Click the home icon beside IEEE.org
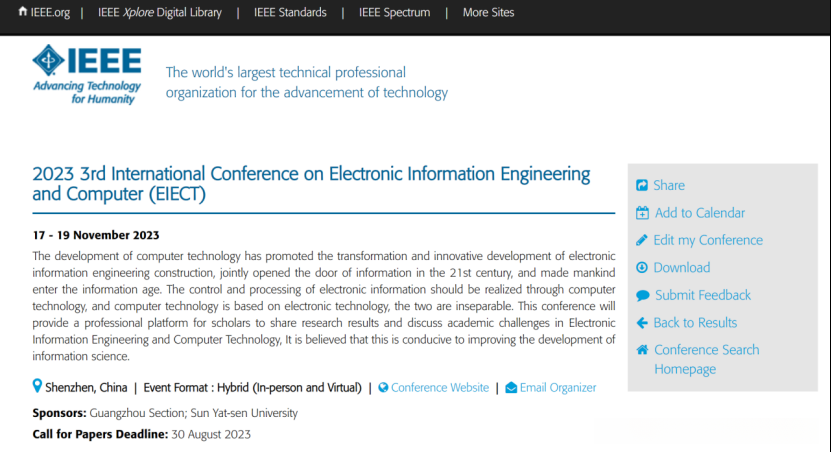Image resolution: width=831 pixels, height=452 pixels. coord(23,12)
